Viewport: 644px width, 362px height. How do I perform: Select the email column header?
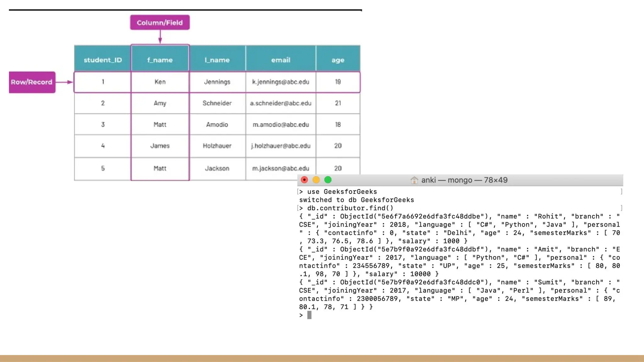[x=280, y=60]
